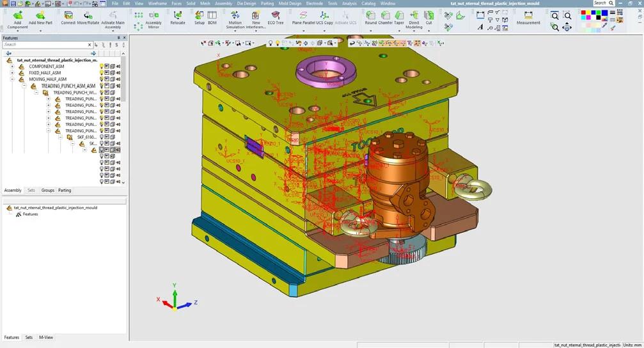Click the back arrow in Features tree
644x348 pixels.
[8, 53]
